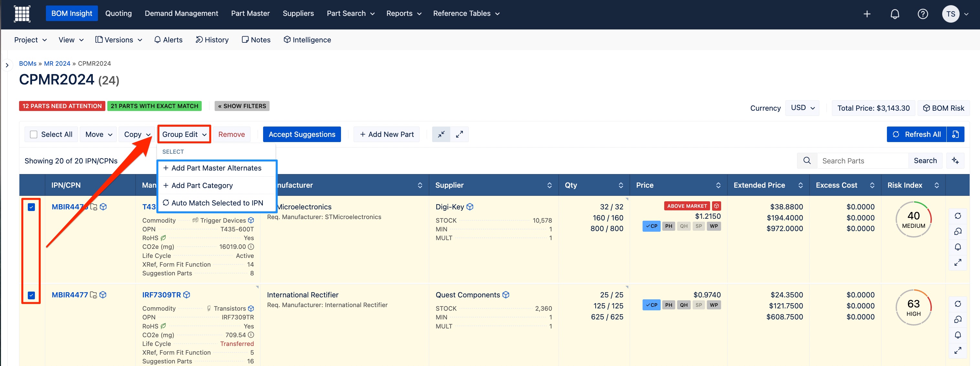
Task: Click the TS user avatar
Action: tap(950, 14)
